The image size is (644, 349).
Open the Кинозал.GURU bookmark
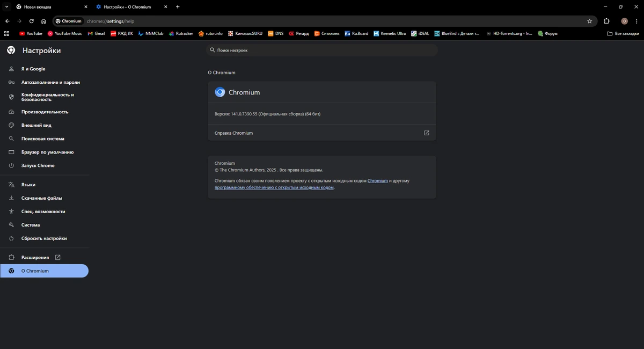point(245,33)
